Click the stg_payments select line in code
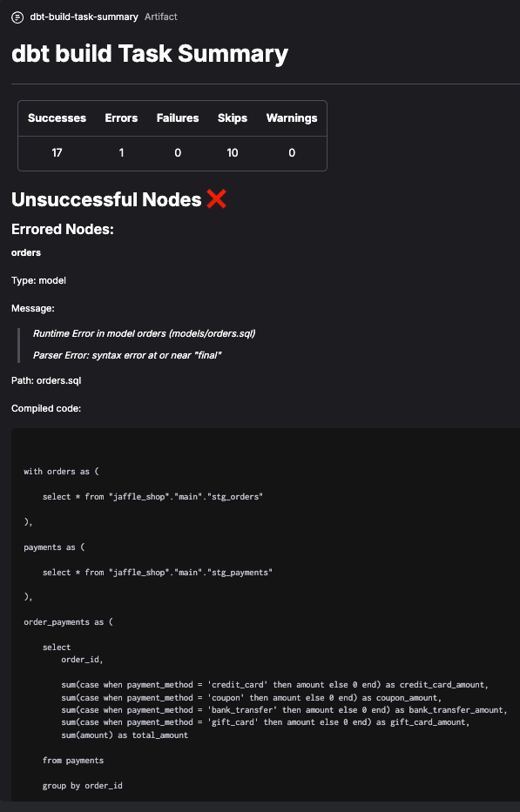Image resolution: width=520 pixels, height=812 pixels. [158, 573]
